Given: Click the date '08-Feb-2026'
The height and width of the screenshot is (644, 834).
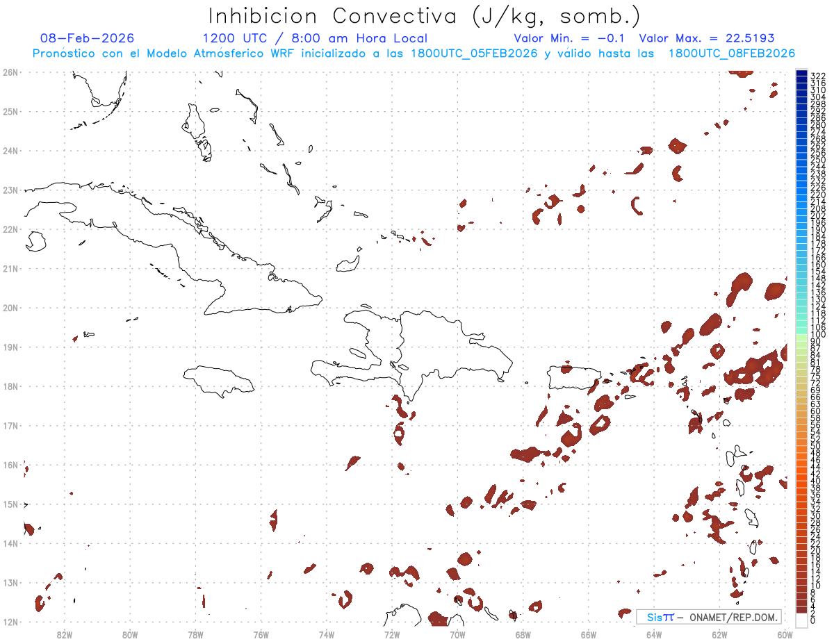Looking at the screenshot, I should (88, 38).
